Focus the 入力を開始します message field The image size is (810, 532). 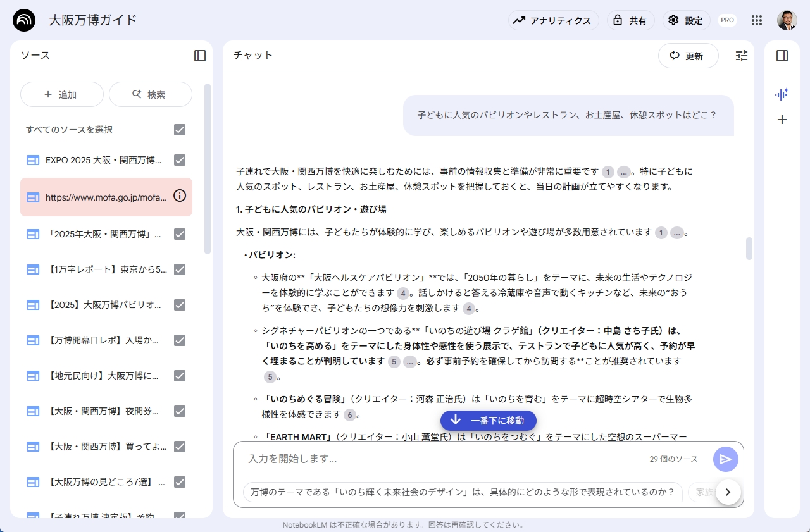pyautogui.click(x=443, y=459)
